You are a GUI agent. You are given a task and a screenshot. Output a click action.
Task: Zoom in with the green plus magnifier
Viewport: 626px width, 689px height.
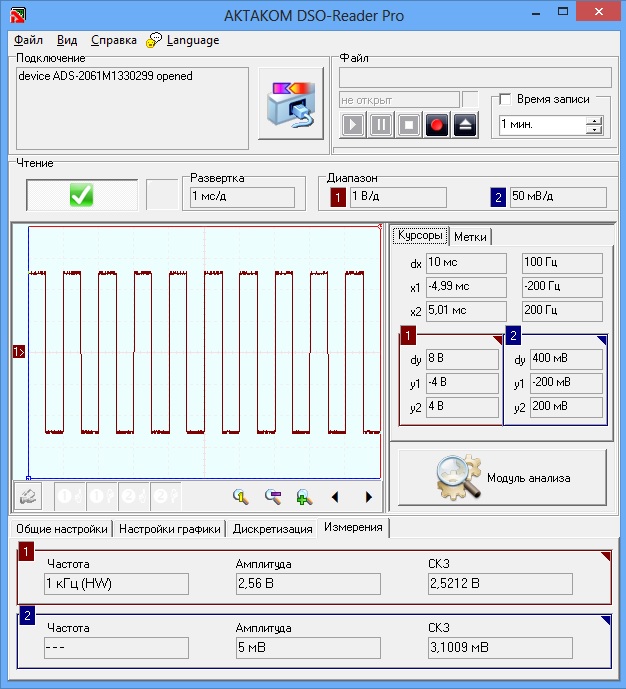pyautogui.click(x=304, y=496)
